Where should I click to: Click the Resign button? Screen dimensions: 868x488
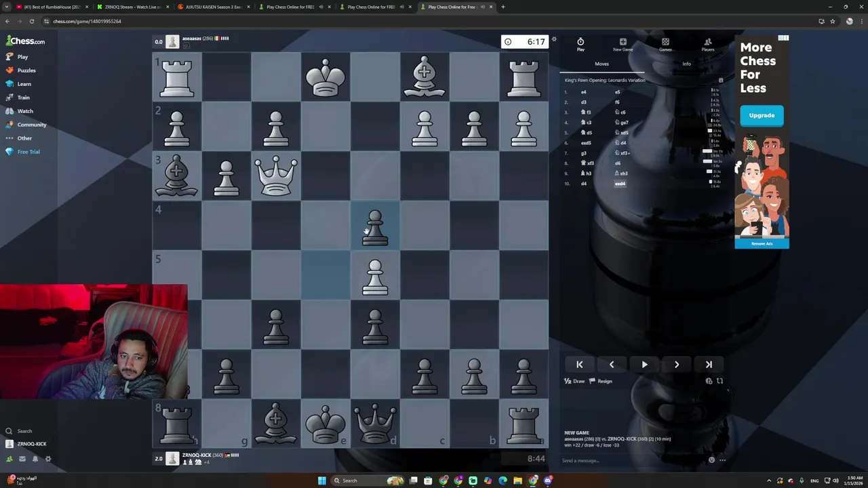pos(601,381)
